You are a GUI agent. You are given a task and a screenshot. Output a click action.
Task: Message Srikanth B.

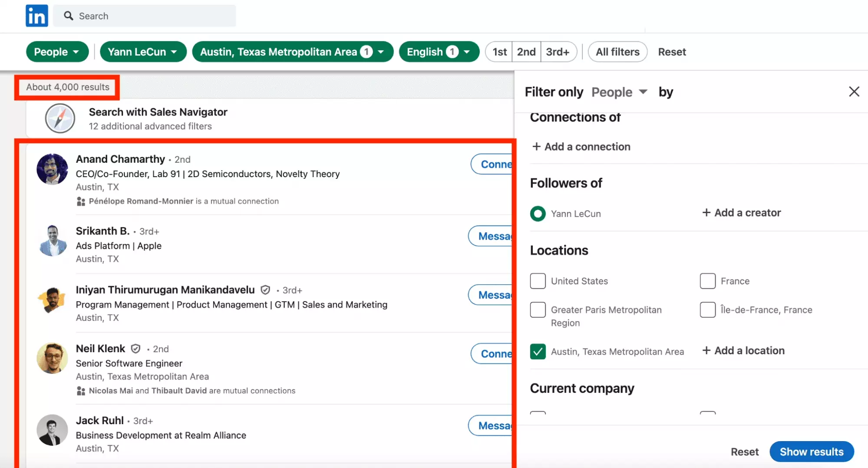tap(491, 236)
